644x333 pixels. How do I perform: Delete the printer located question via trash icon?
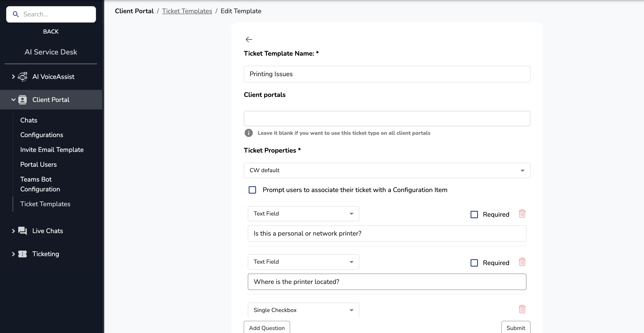[x=522, y=262]
